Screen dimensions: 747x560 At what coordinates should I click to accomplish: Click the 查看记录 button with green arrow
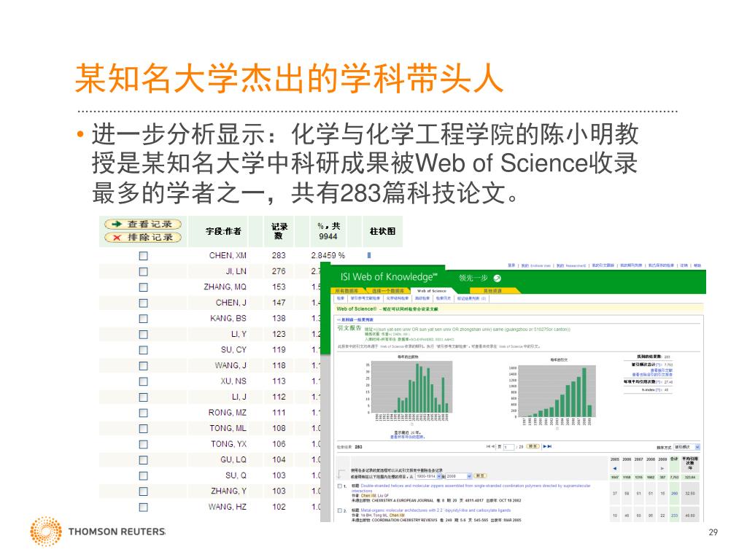tap(143, 224)
